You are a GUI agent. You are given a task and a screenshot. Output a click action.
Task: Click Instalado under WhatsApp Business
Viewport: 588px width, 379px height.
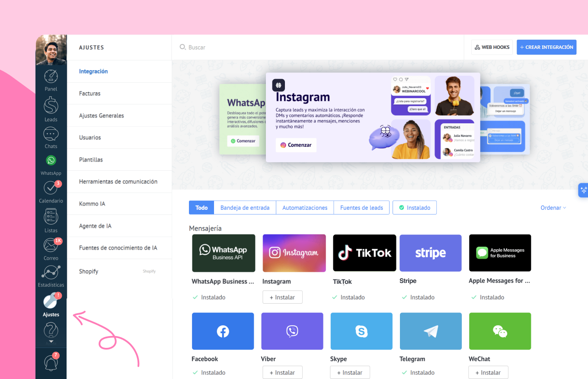[x=209, y=297]
